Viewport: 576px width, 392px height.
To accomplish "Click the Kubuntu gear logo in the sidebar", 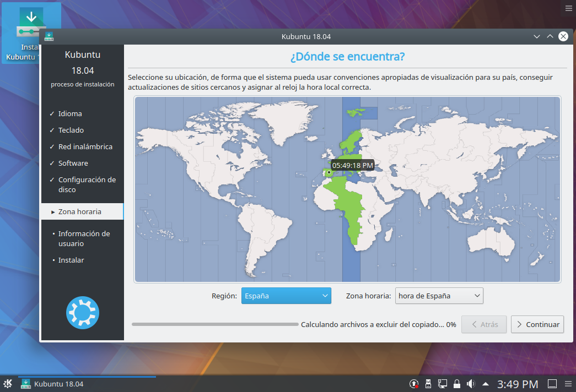I will pos(83,312).
